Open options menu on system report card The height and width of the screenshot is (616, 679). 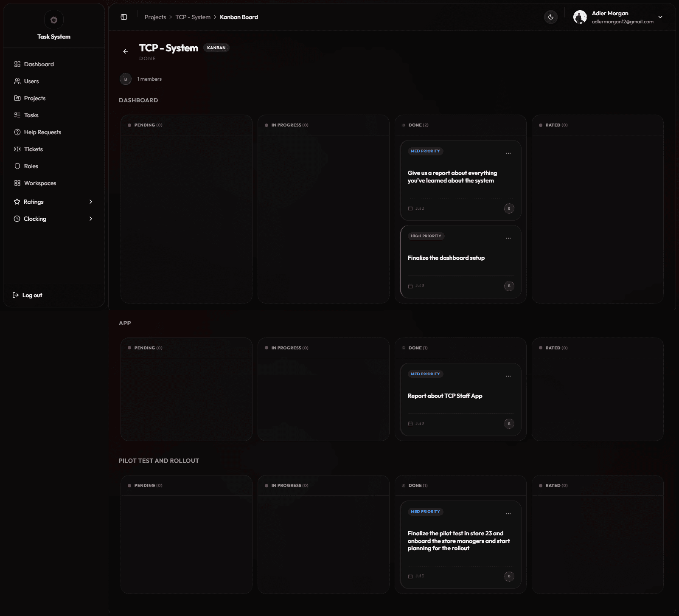(x=508, y=153)
